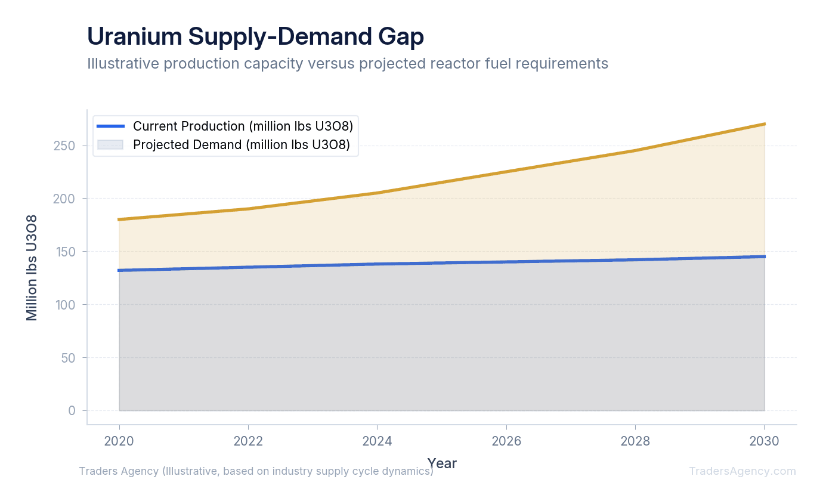Click the x-axis tick '2030'

click(764, 441)
